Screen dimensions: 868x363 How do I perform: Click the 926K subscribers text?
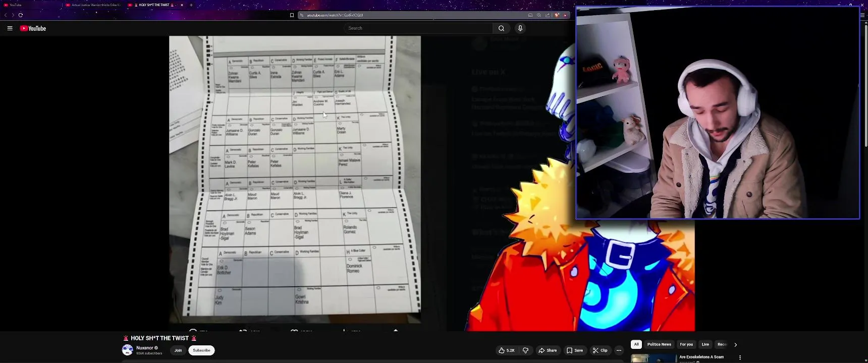(149, 353)
